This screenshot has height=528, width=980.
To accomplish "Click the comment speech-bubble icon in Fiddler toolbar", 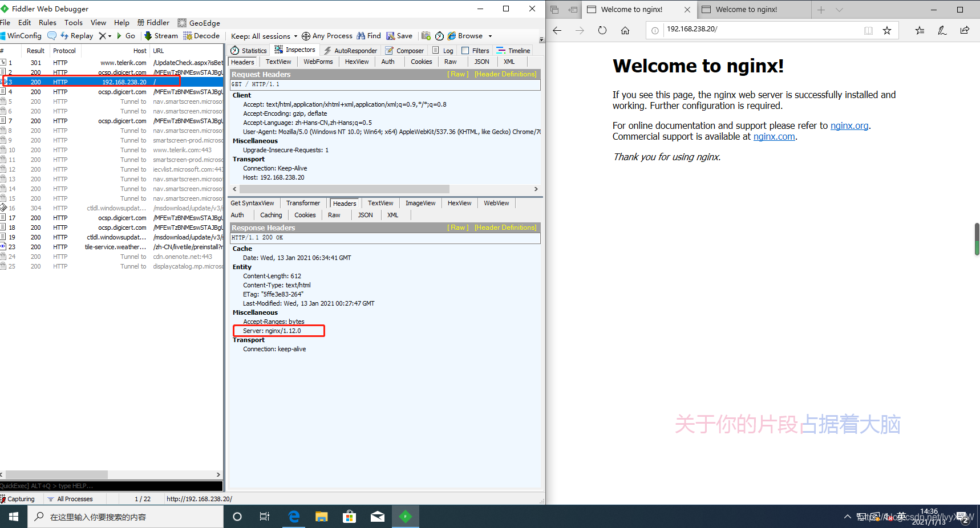I will coord(52,36).
